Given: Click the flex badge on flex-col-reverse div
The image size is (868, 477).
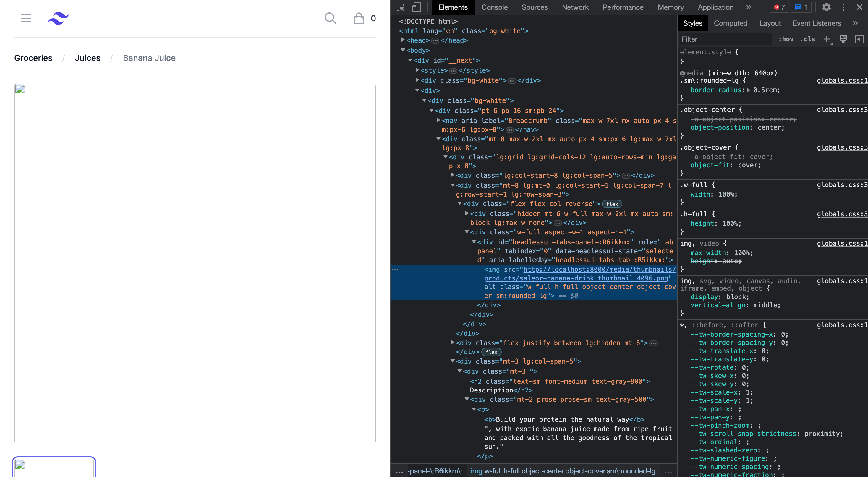Looking at the screenshot, I should [x=612, y=204].
